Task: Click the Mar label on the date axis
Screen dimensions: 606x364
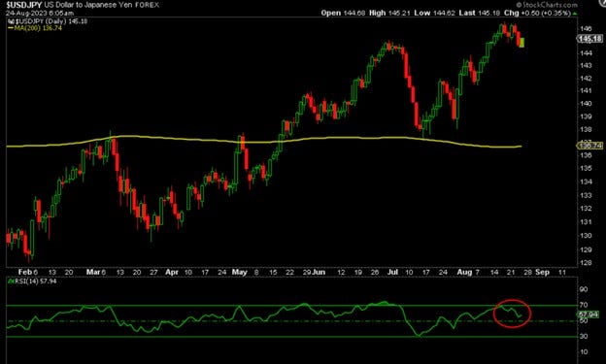Action: (x=93, y=272)
